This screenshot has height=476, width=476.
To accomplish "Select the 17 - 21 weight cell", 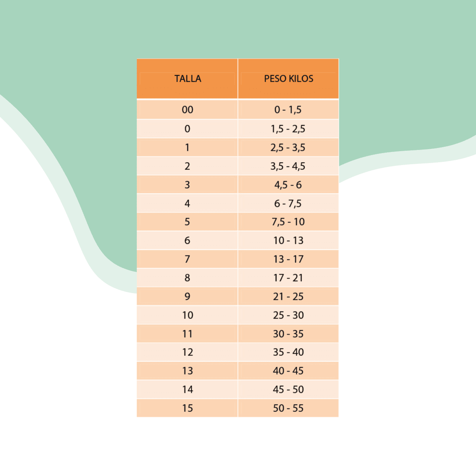I will coord(288,278).
